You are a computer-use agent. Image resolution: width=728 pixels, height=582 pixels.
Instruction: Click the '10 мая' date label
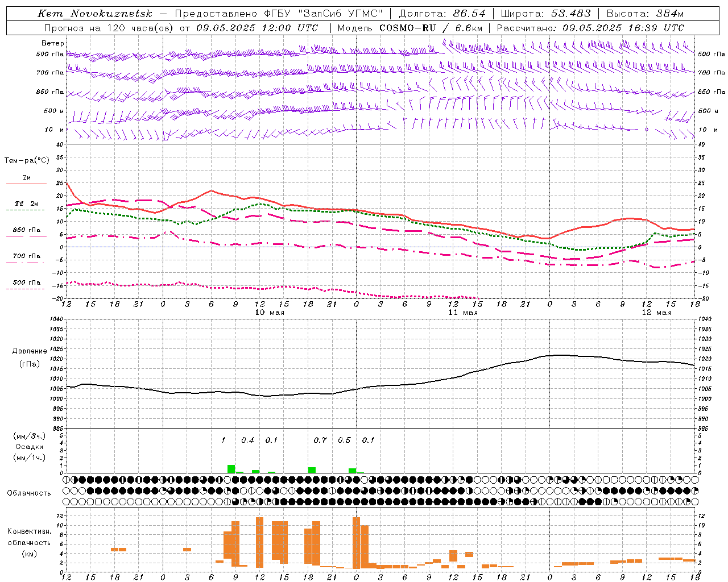(x=269, y=312)
